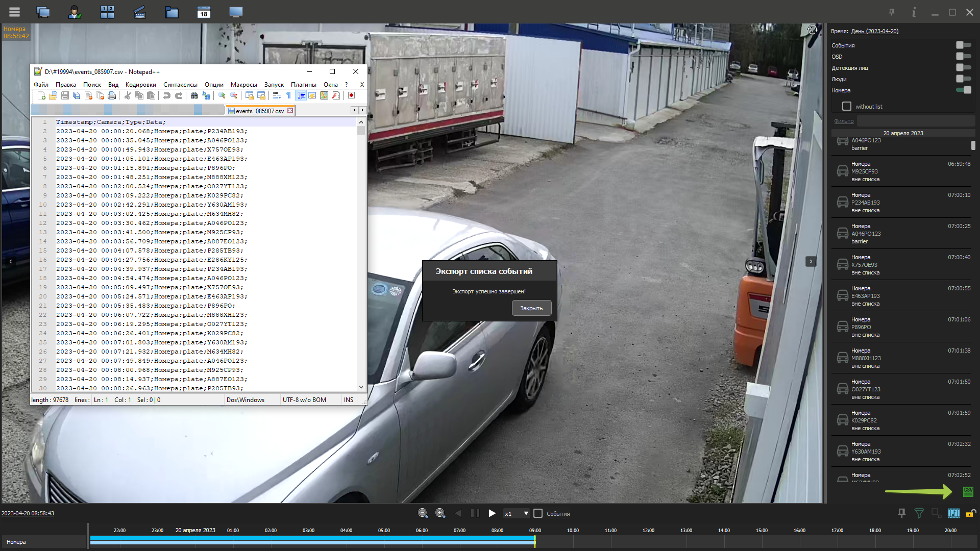Click the Find binoculars icon in Notepad++
This screenshot has height=551, width=980.
(x=194, y=95)
